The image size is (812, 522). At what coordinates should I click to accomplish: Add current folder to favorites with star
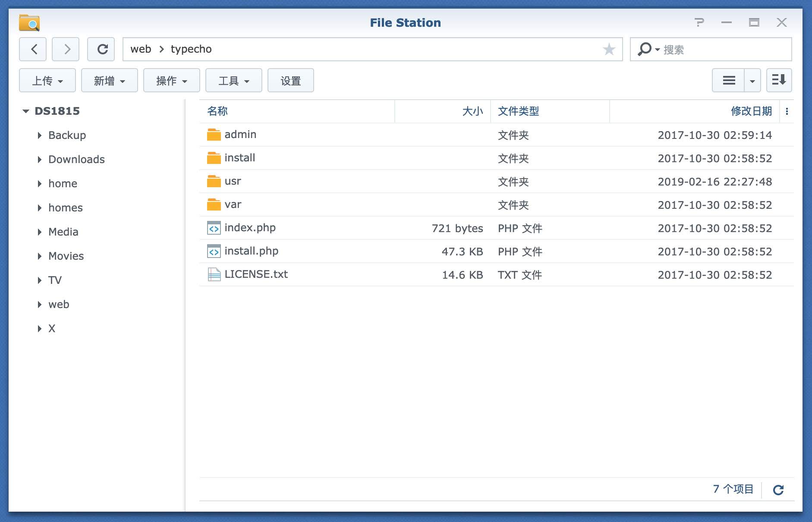point(609,49)
